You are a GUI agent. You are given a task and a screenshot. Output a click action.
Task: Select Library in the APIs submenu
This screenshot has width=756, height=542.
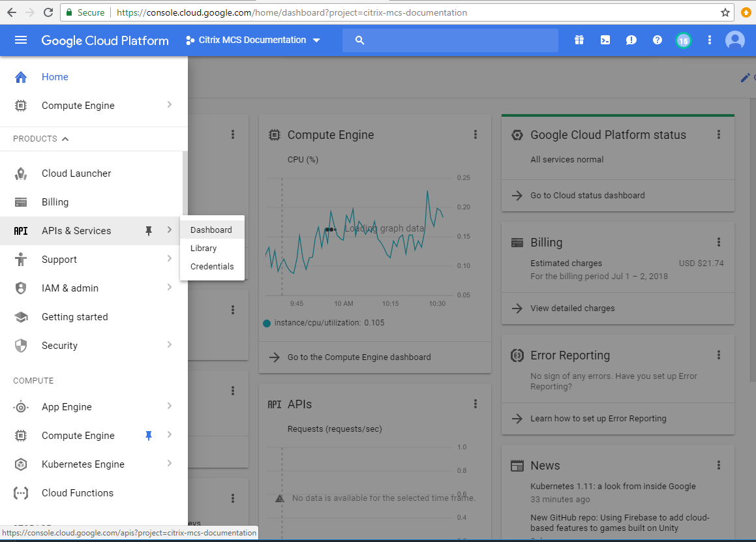[203, 248]
